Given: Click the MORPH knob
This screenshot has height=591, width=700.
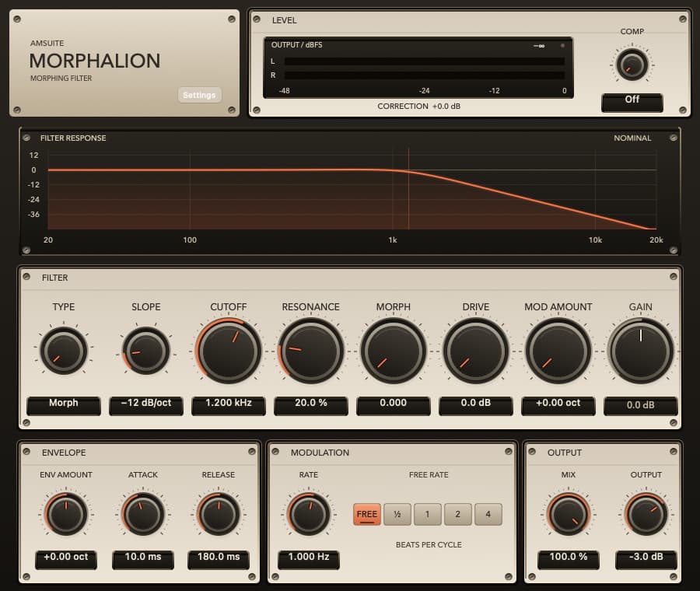Looking at the screenshot, I should click(x=394, y=351).
